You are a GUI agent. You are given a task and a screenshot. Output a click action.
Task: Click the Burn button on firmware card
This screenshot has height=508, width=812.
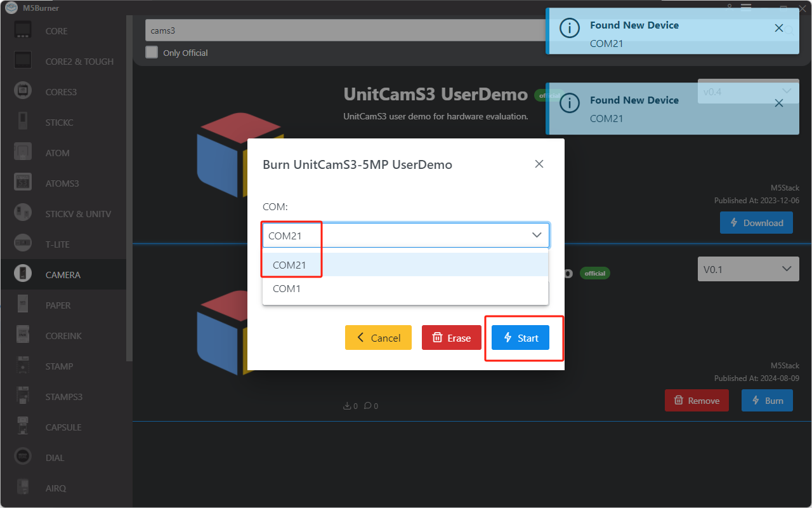tap(767, 401)
